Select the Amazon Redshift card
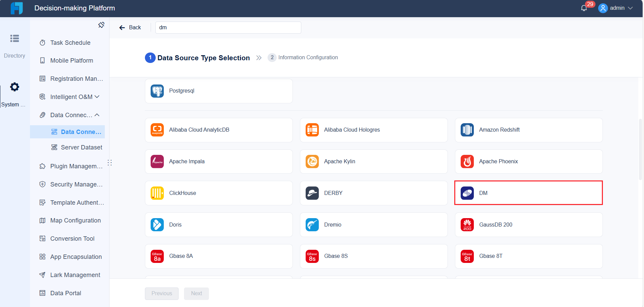Viewport: 644px width, 307px height. [528, 130]
